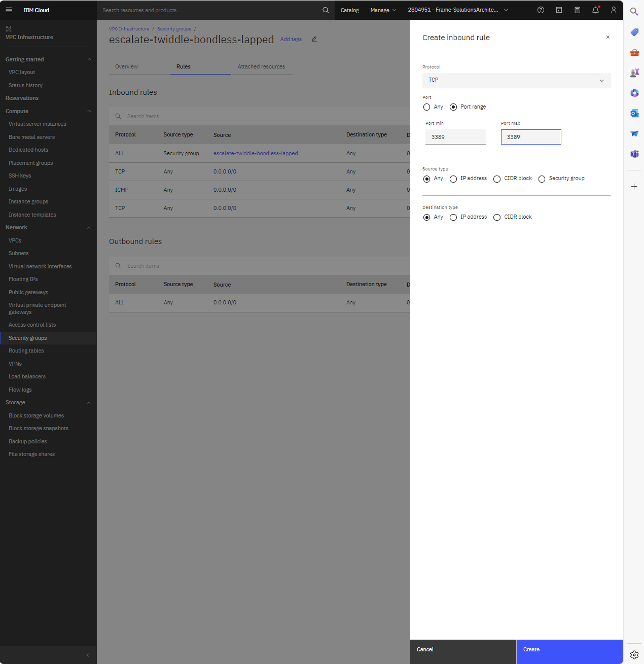Select the Port range radio button
This screenshot has width=644, height=664.
pyautogui.click(x=454, y=107)
